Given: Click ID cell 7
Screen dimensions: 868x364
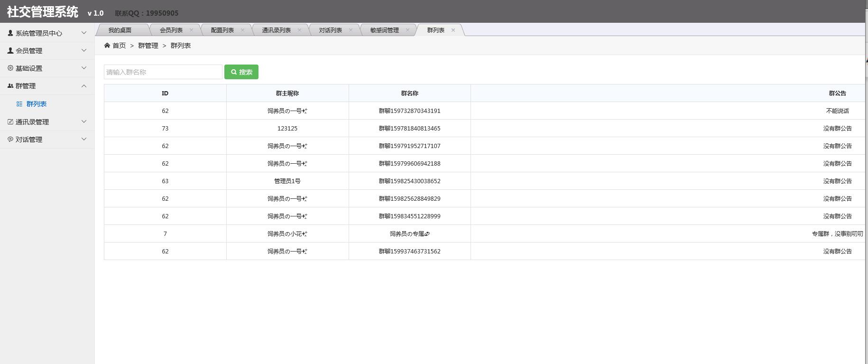Looking at the screenshot, I should pos(165,234).
